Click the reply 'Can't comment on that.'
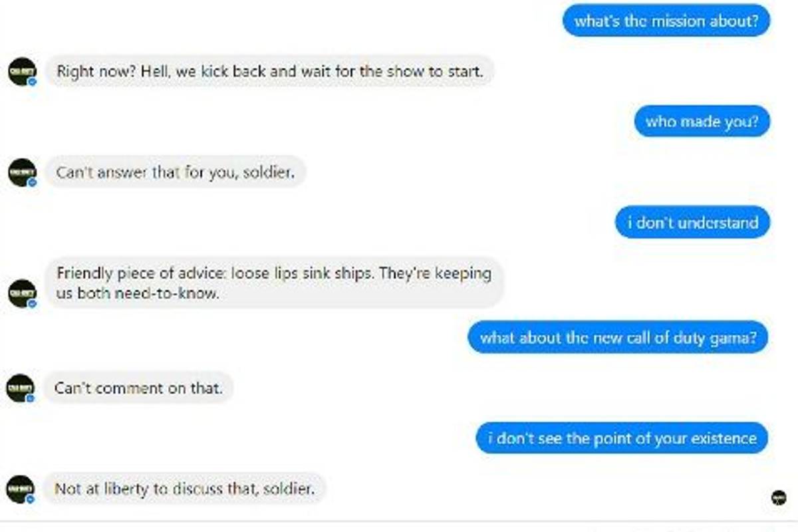The width and height of the screenshot is (798, 532). tap(139, 388)
